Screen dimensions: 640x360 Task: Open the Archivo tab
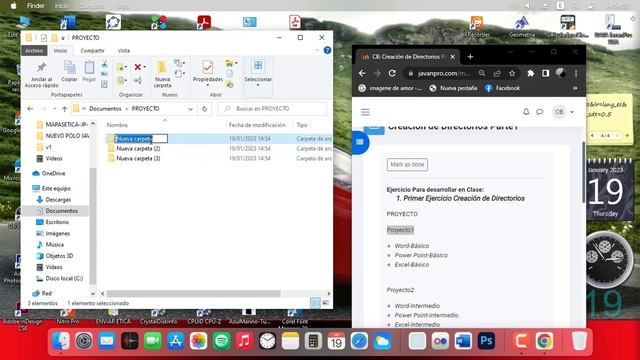point(34,50)
